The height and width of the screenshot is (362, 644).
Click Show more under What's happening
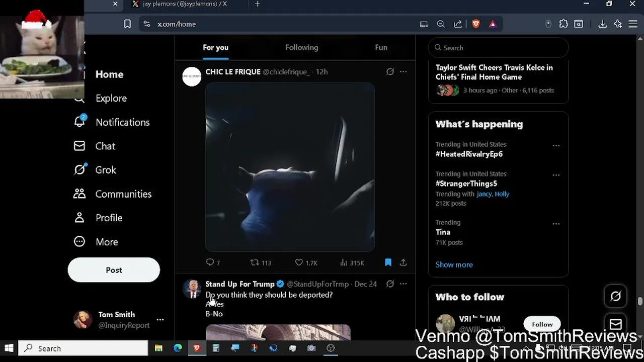pyautogui.click(x=454, y=264)
